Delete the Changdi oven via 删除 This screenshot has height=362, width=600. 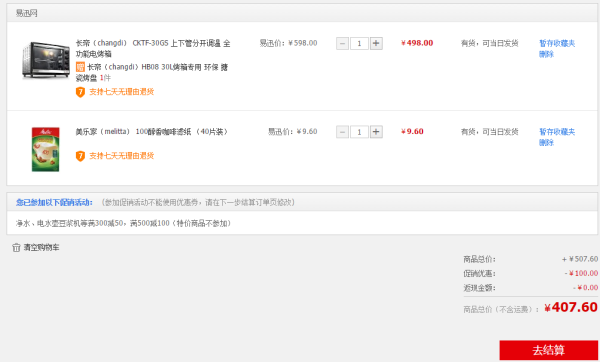click(546, 54)
